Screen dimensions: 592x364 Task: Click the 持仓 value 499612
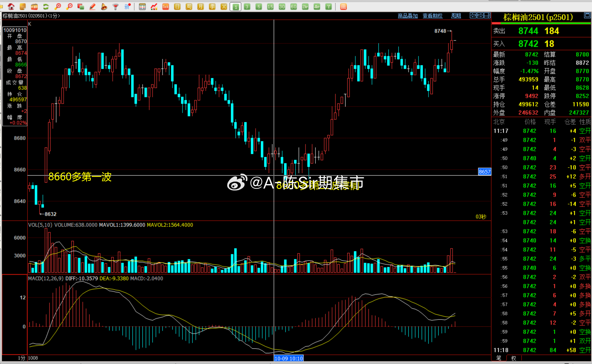click(x=528, y=104)
